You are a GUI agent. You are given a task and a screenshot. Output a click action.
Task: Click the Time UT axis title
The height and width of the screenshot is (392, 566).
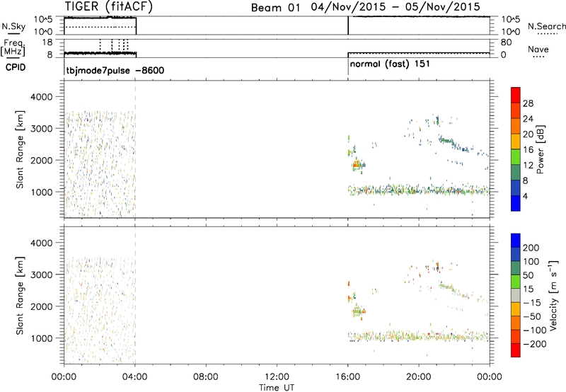(x=277, y=388)
